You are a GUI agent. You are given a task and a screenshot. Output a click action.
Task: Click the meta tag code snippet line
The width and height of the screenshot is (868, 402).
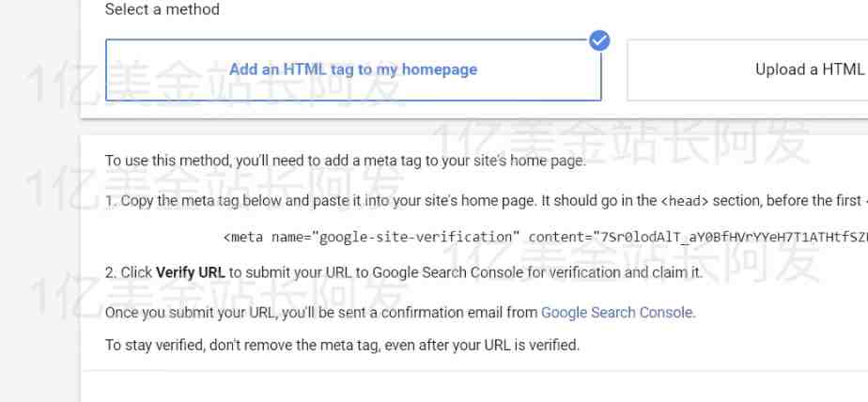click(545, 237)
